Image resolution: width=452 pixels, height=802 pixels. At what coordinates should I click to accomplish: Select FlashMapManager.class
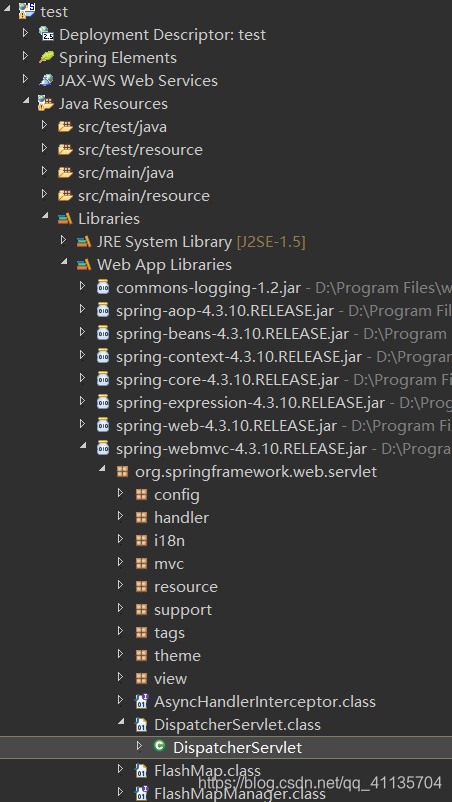click(x=240, y=793)
